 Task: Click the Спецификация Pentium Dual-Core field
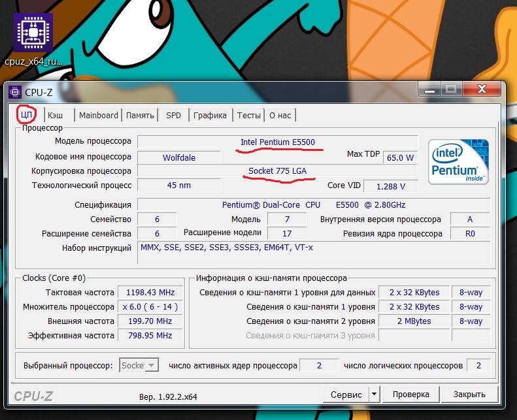314,204
